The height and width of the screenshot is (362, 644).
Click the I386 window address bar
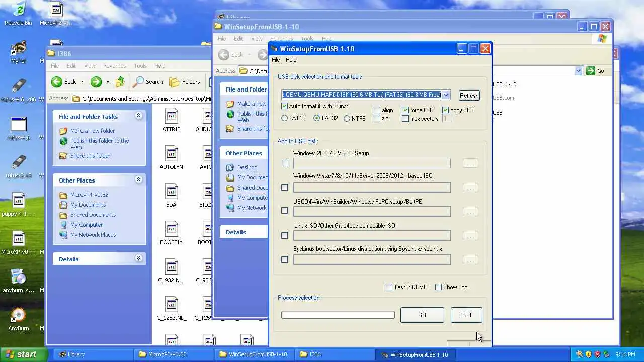pos(141,98)
